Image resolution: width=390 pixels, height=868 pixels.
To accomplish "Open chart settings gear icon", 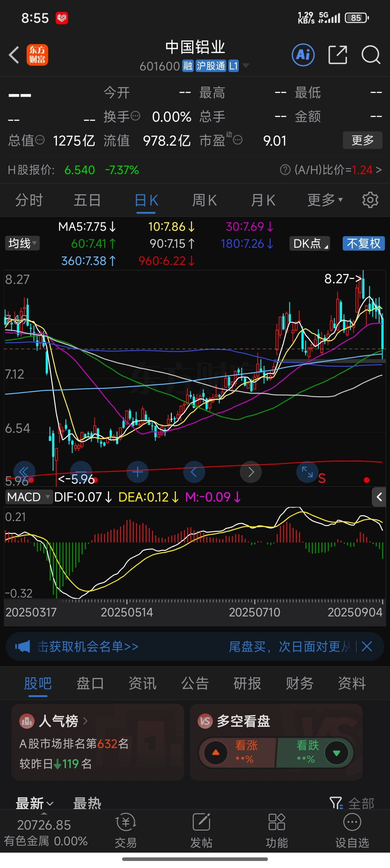I will pyautogui.click(x=370, y=200).
